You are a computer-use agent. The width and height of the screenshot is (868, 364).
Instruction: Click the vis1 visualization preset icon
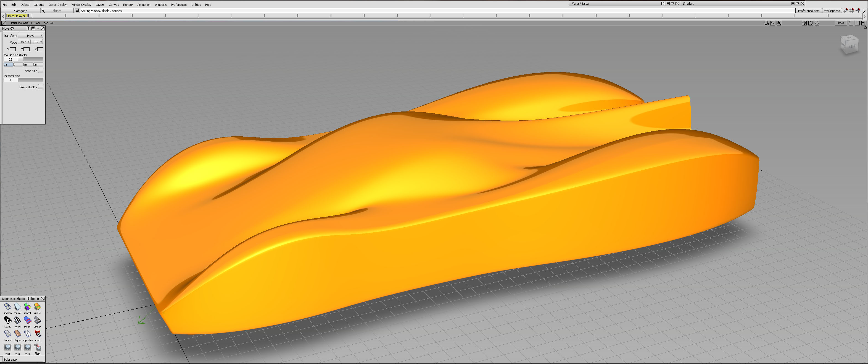[x=7, y=347]
